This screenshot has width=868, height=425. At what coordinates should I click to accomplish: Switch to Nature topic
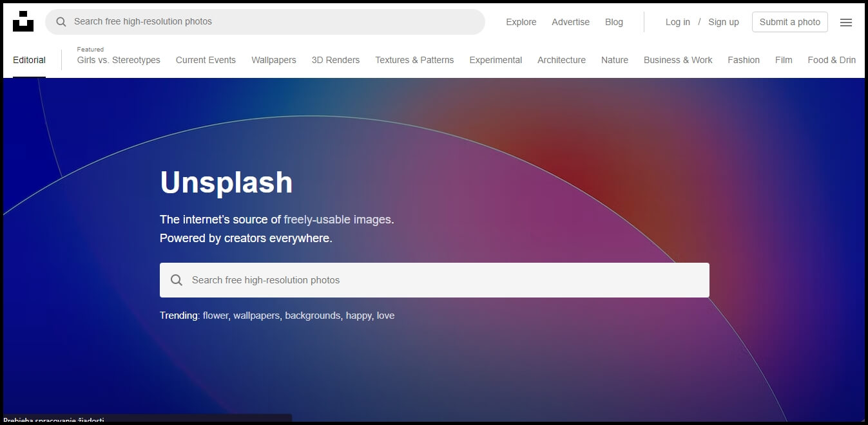(x=615, y=60)
